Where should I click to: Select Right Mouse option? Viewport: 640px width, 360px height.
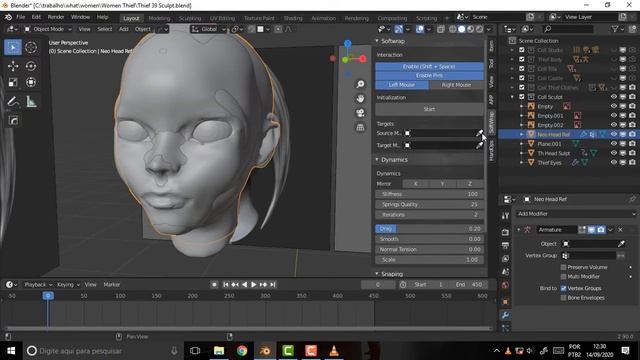pos(456,84)
